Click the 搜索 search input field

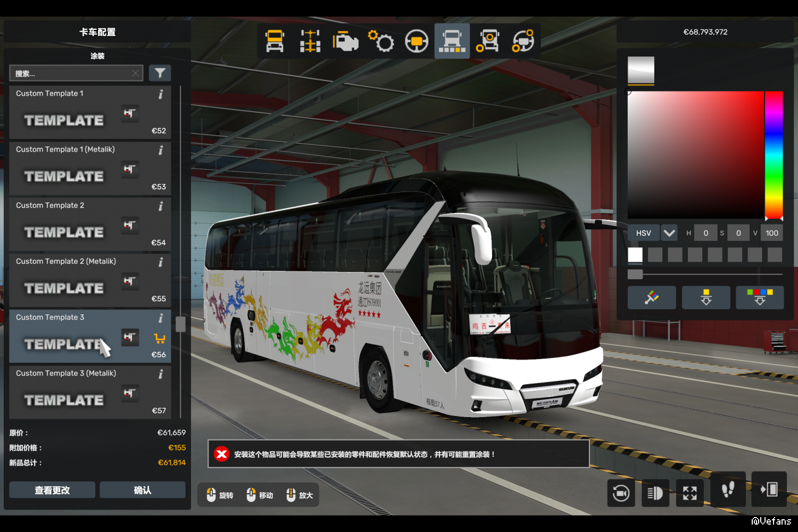[x=72, y=73]
